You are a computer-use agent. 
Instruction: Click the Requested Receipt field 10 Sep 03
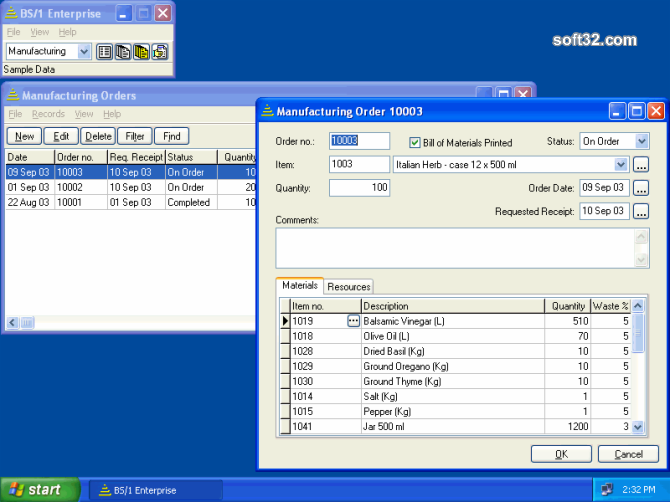604,211
